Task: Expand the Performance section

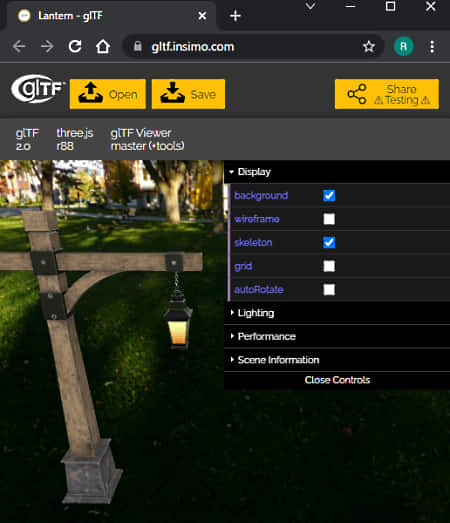Action: (x=337, y=336)
